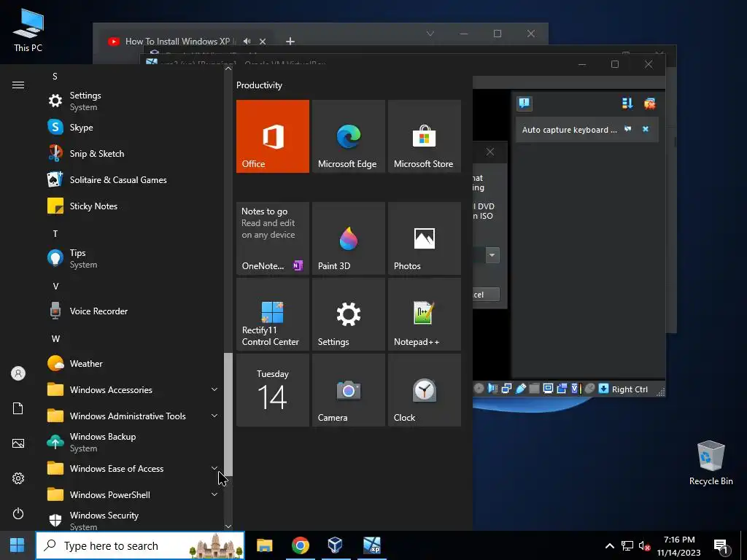Screen dimensions: 747x560
Task: Click the Power button in Start
Action: [18, 513]
